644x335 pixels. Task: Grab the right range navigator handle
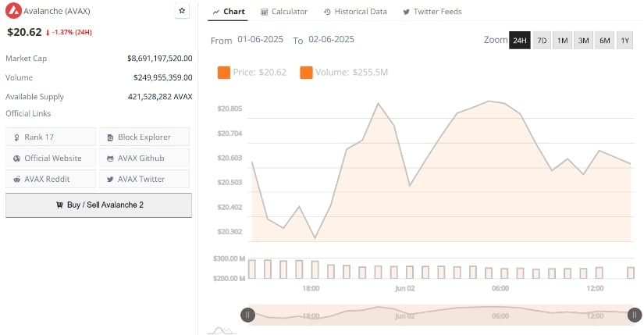[635, 315]
